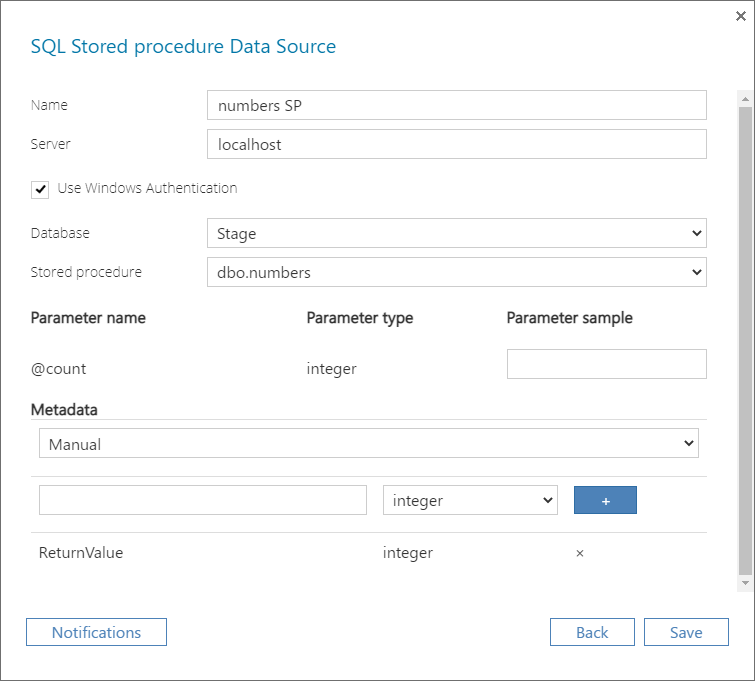The image size is (755, 681).
Task: Remove the ReturnValue metadata row
Action: [x=580, y=553]
